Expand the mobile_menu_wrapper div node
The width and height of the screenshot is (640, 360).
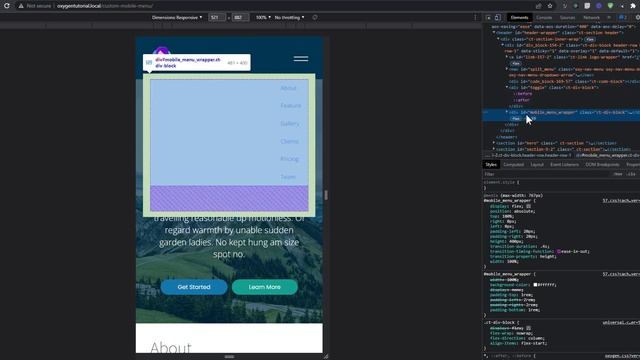point(507,112)
